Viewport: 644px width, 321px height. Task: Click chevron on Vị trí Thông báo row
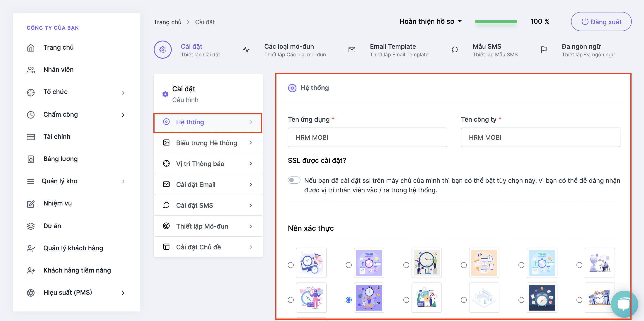coord(251,164)
